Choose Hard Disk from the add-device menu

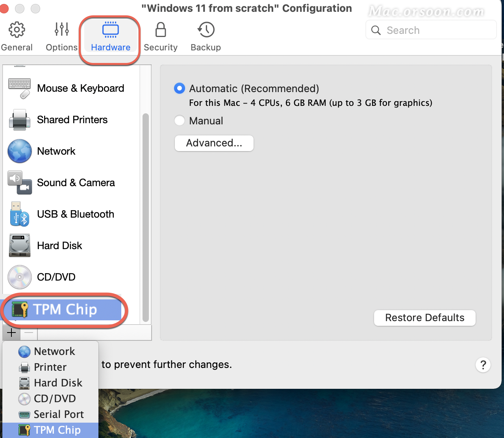[x=50, y=383]
